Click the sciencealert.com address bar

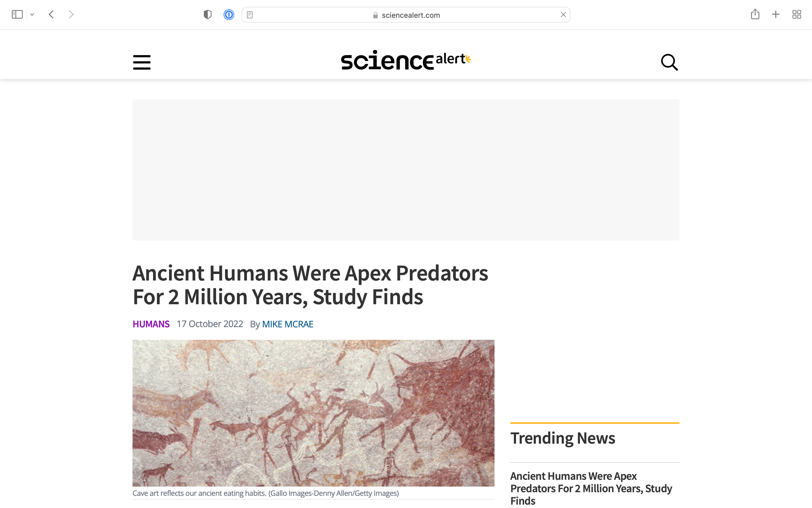click(406, 15)
